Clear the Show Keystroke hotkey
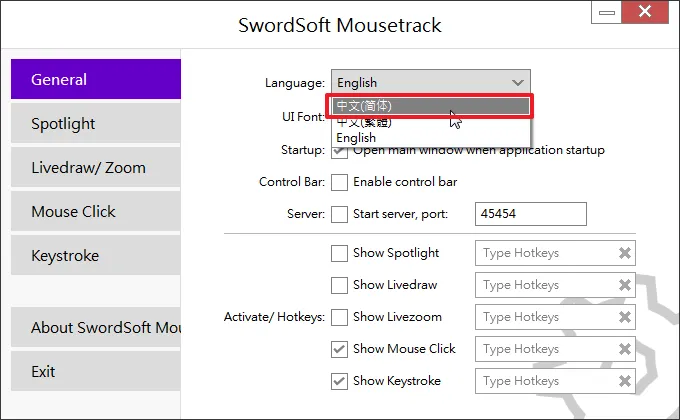Screen dimensions: 680x420 tap(625, 381)
